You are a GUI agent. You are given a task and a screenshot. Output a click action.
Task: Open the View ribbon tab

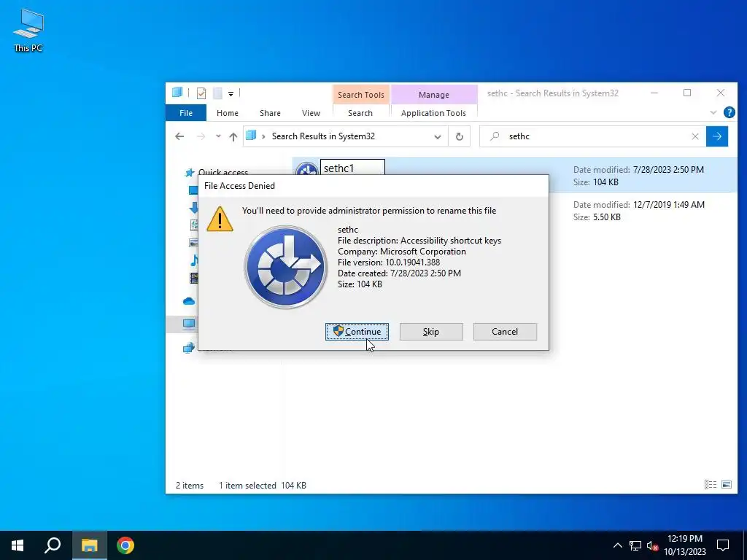[x=311, y=113]
